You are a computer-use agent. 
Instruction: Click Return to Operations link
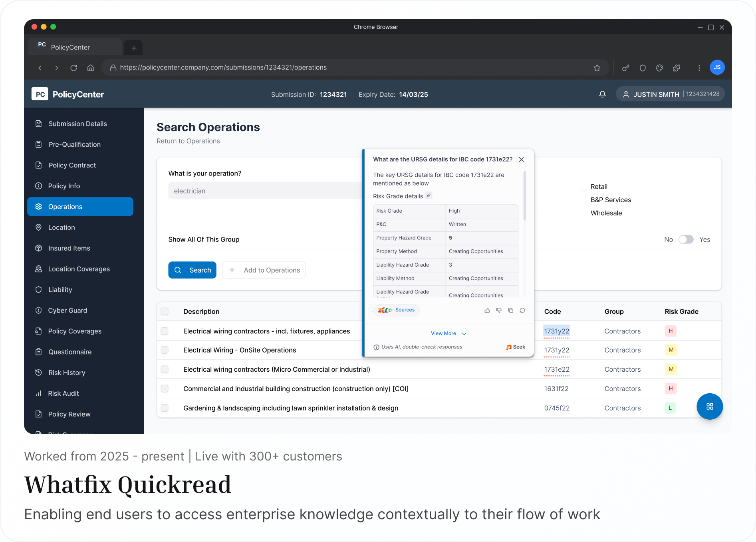[x=188, y=141]
